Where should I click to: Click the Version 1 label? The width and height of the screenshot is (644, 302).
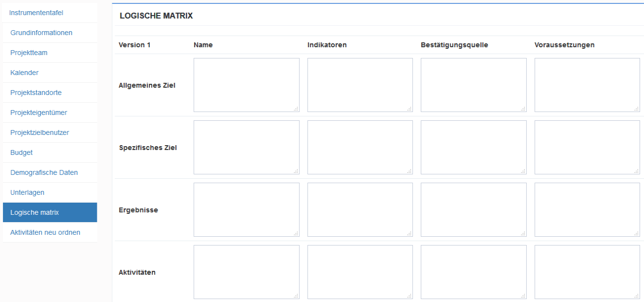click(135, 45)
